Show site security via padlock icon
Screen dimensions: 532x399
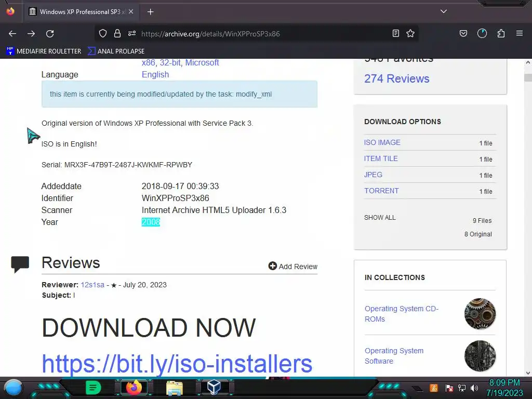tap(117, 33)
